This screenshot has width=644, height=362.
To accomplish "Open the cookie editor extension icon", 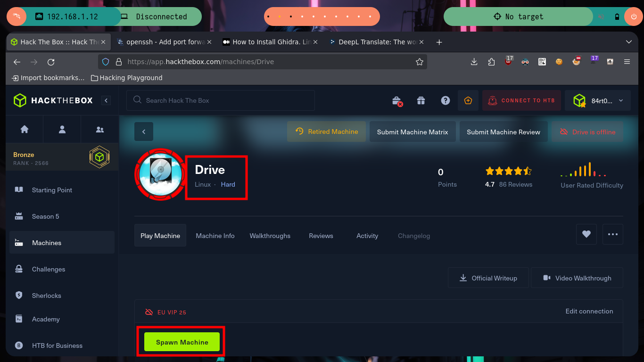I will (559, 62).
